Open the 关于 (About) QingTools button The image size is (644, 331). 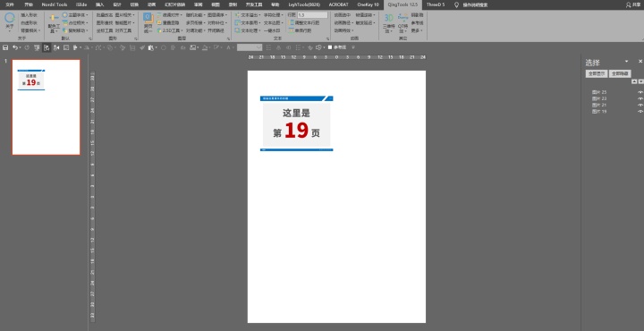pos(10,22)
